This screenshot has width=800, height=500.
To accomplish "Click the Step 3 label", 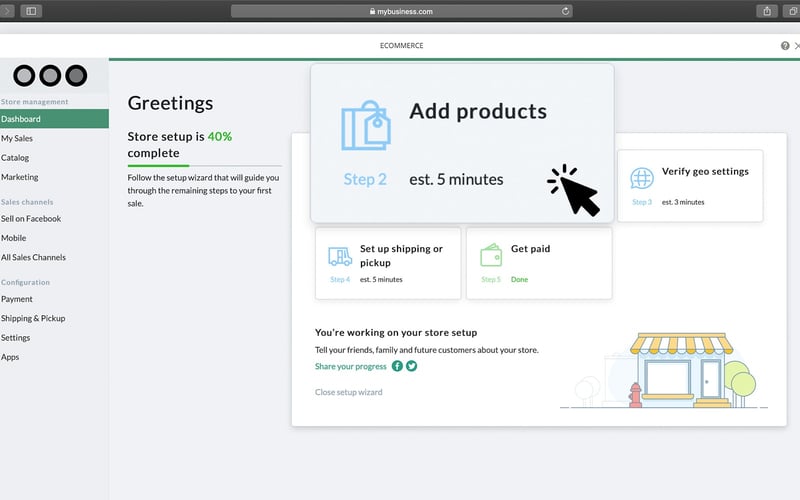I will click(642, 202).
